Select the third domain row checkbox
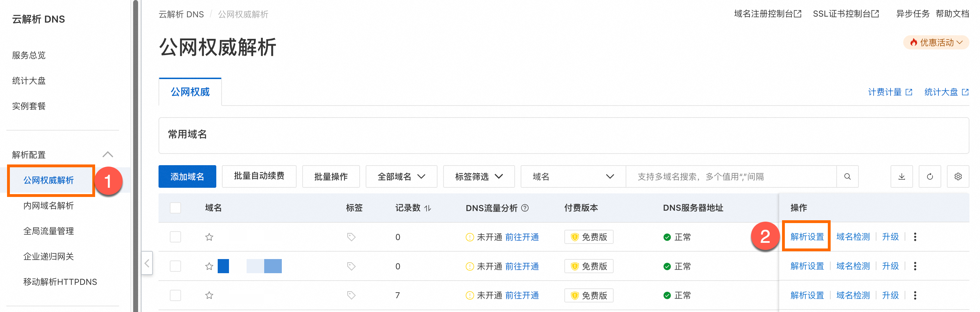This screenshot has height=312, width=980. point(175,295)
